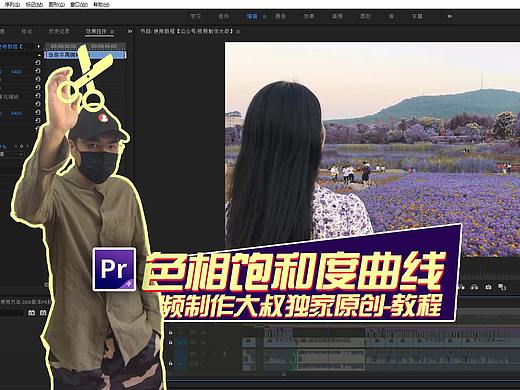Click the 00:00:30:00 ruler mark in effect controls
Viewport: 520px width, 390px height.
(63, 46)
